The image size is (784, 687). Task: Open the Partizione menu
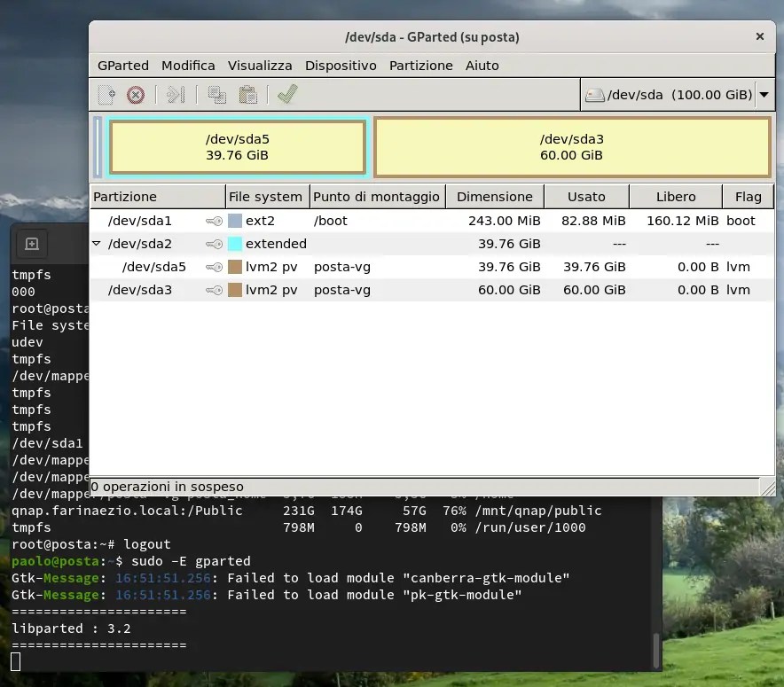(x=421, y=66)
